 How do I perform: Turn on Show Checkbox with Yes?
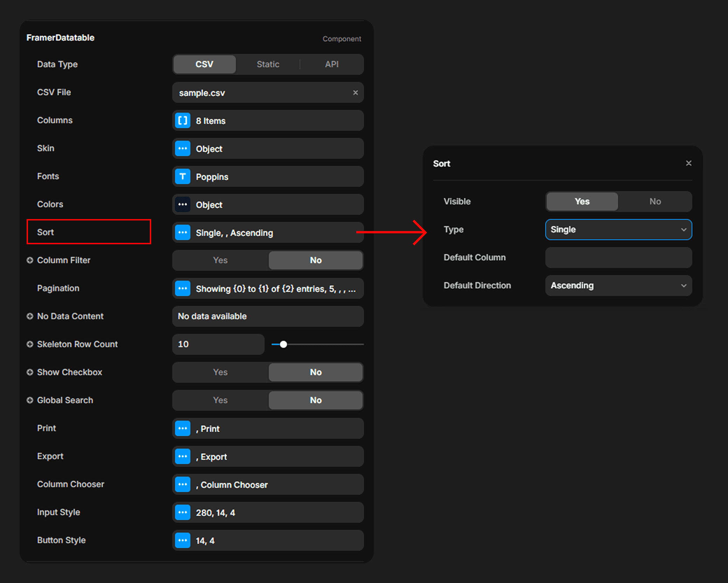(220, 372)
